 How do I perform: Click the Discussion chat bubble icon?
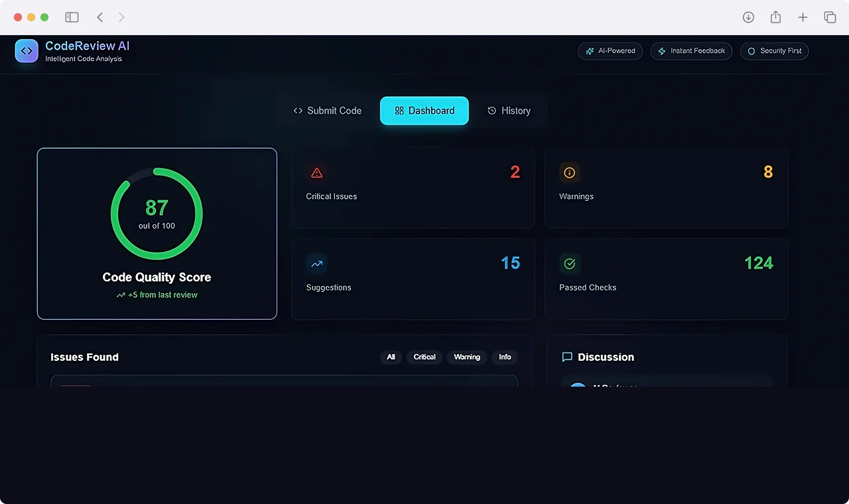coord(567,357)
